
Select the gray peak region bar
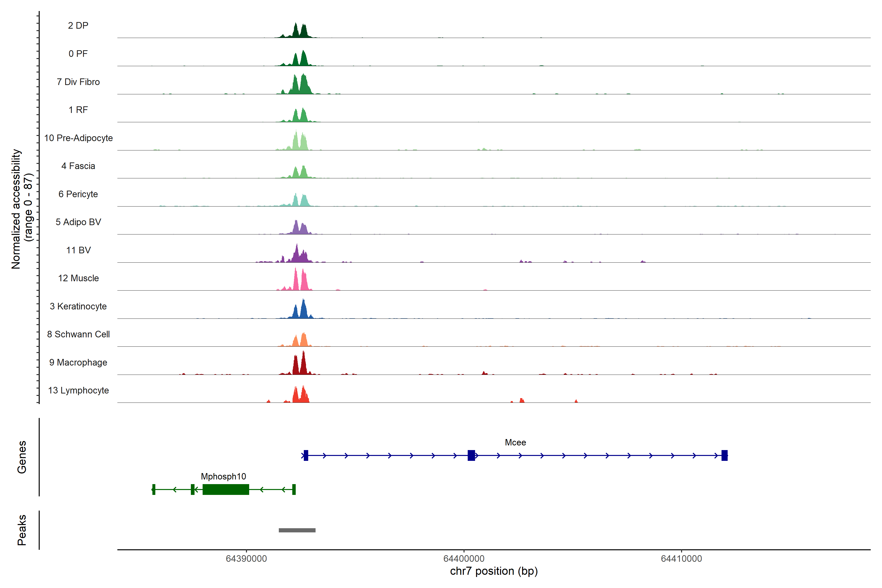pos(297,530)
